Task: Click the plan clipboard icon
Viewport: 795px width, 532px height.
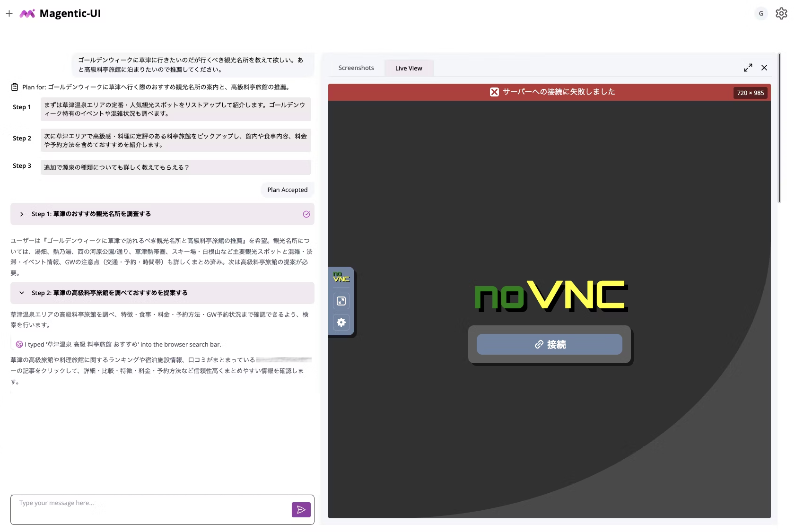Action: click(15, 87)
